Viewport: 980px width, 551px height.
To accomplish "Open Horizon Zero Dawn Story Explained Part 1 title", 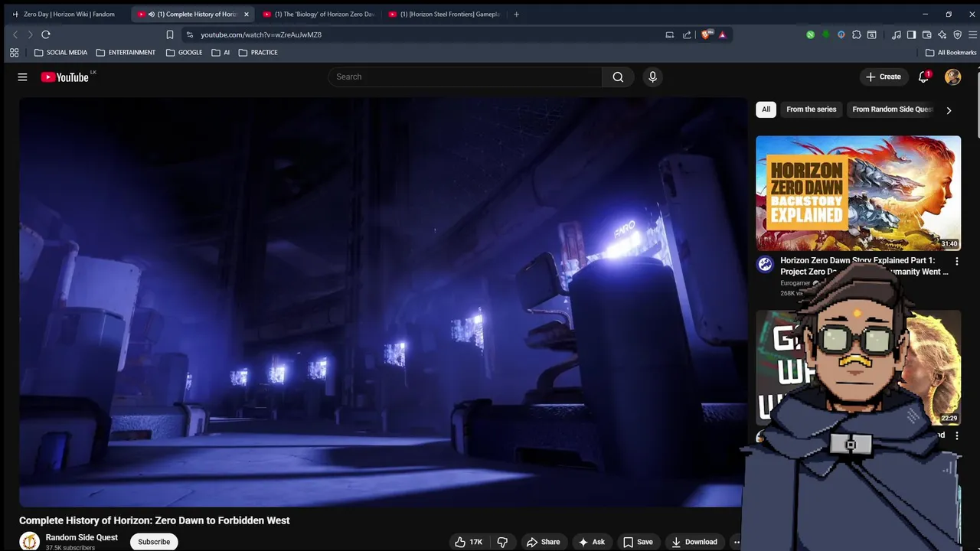I will pyautogui.click(x=864, y=266).
